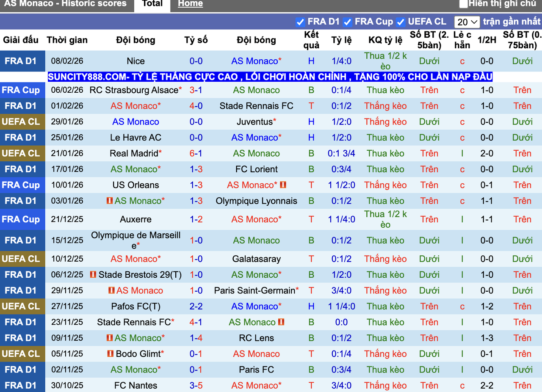
Task: Select the date 10/12/25
Action: pos(67,259)
